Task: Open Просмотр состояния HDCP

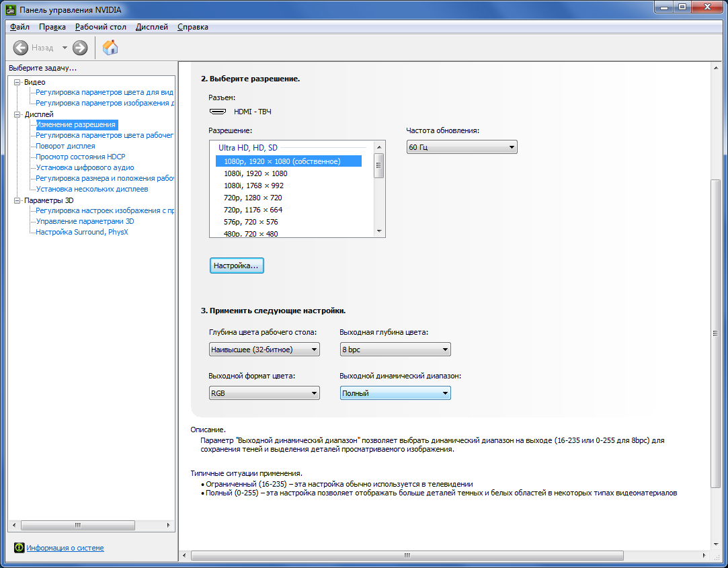Action: [81, 157]
